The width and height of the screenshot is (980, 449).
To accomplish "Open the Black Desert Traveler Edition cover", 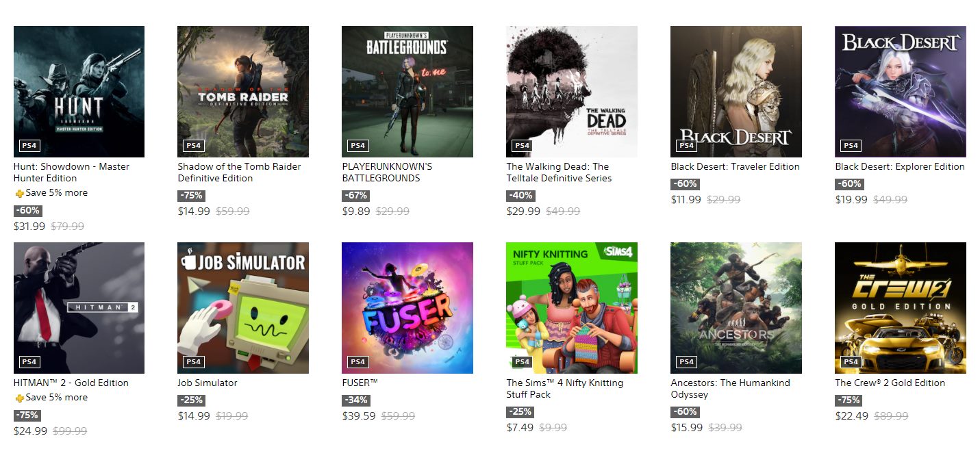I will click(x=736, y=92).
